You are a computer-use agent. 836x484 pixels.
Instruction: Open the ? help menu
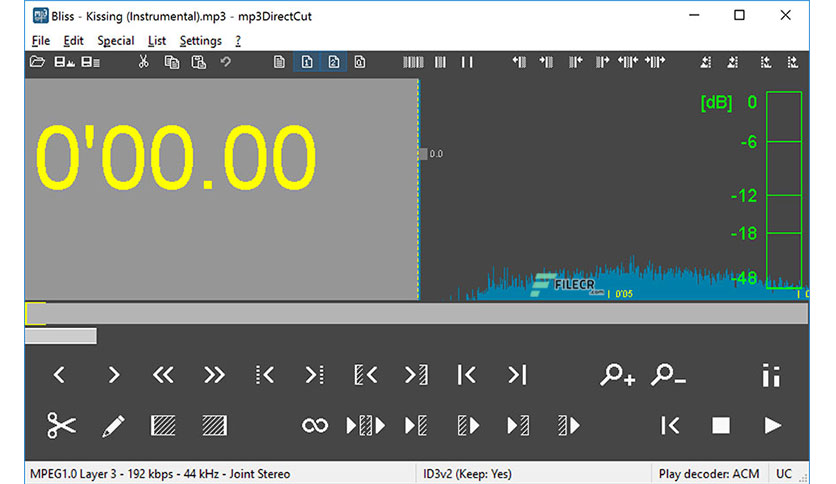point(238,41)
